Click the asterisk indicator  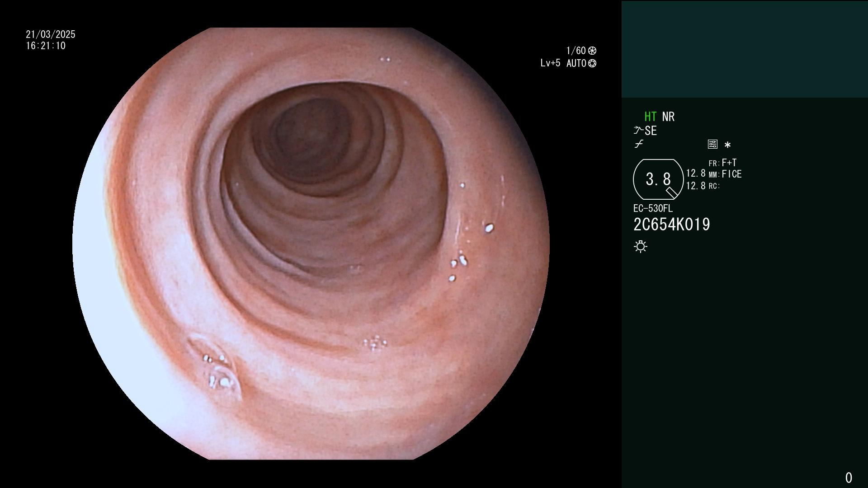(x=727, y=145)
